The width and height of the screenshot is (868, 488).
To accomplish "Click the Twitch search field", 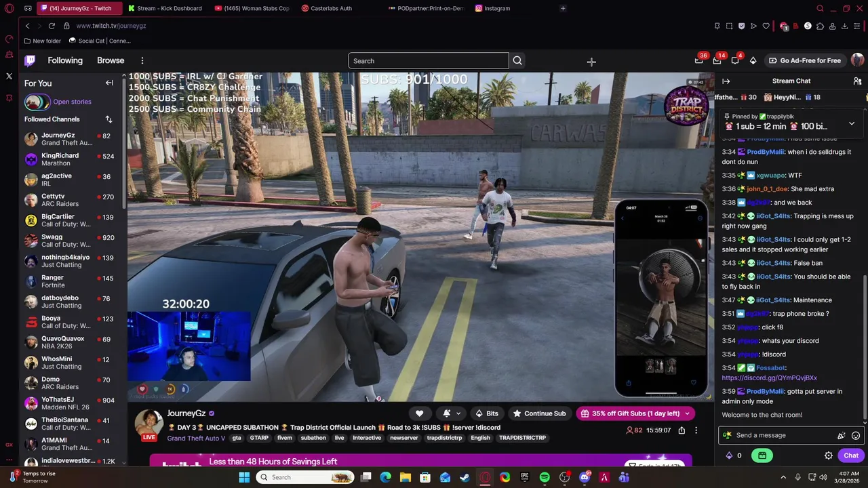I will tap(429, 61).
